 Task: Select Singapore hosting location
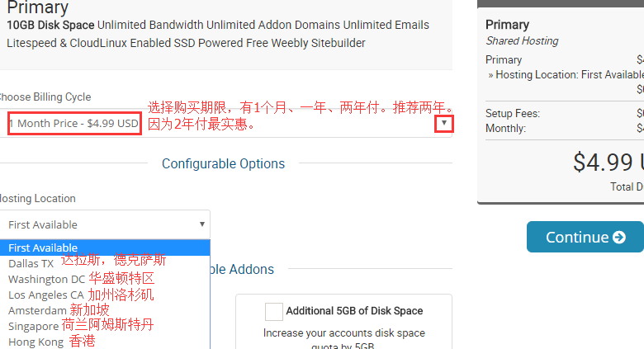(x=33, y=326)
